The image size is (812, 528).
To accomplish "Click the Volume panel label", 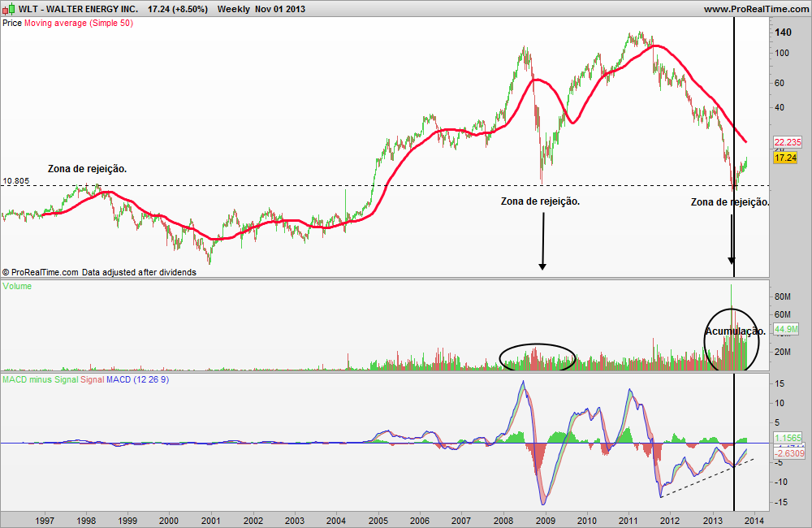I will 17,286.
